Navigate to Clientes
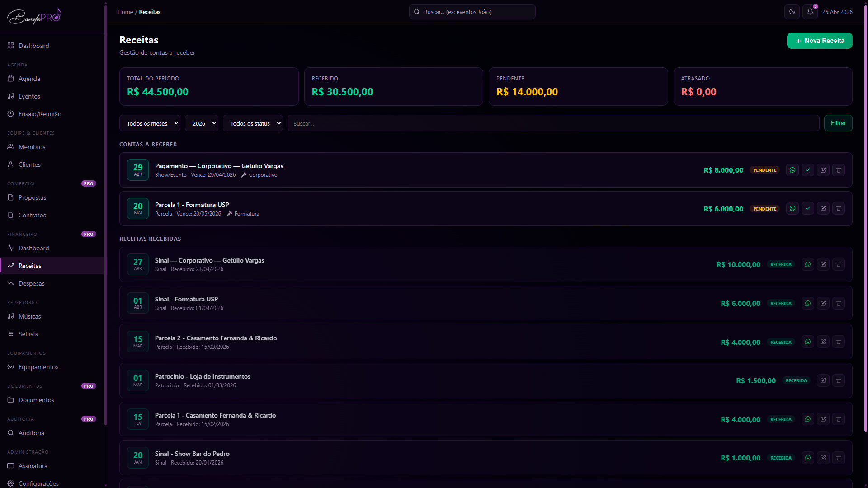 coord(52,164)
